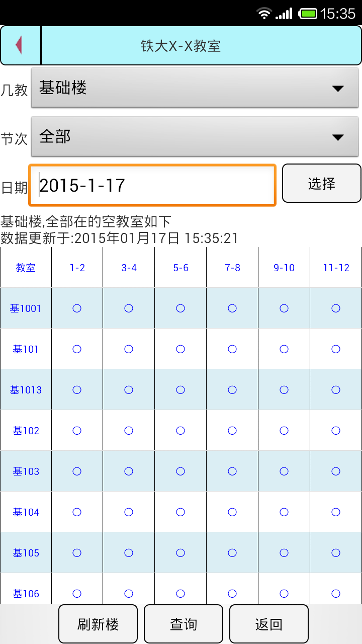Tap the 查询 query button
The width and height of the screenshot is (362, 644).
(184, 624)
